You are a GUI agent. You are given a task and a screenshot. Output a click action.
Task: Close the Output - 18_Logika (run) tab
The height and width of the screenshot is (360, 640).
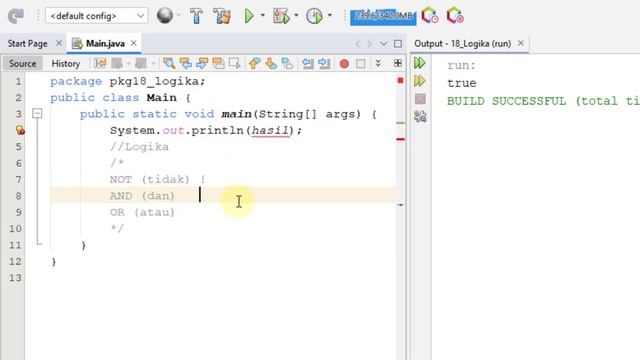coord(520,43)
